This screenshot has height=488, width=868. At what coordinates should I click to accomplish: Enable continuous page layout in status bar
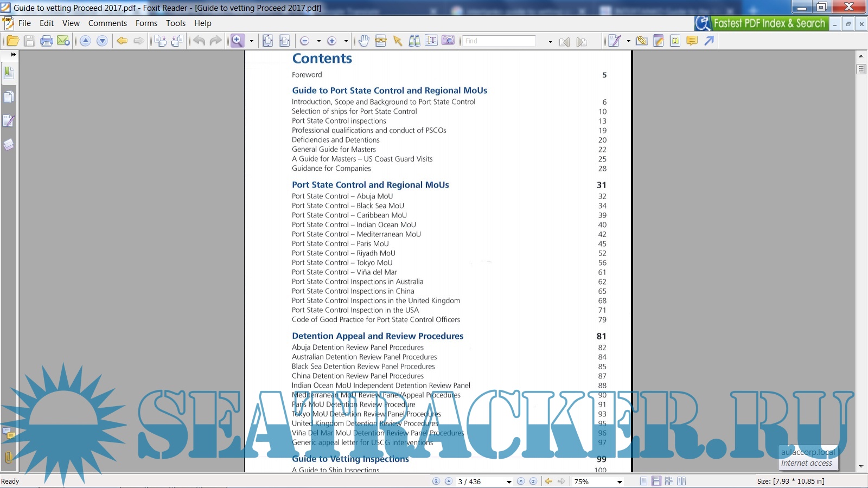point(656,481)
